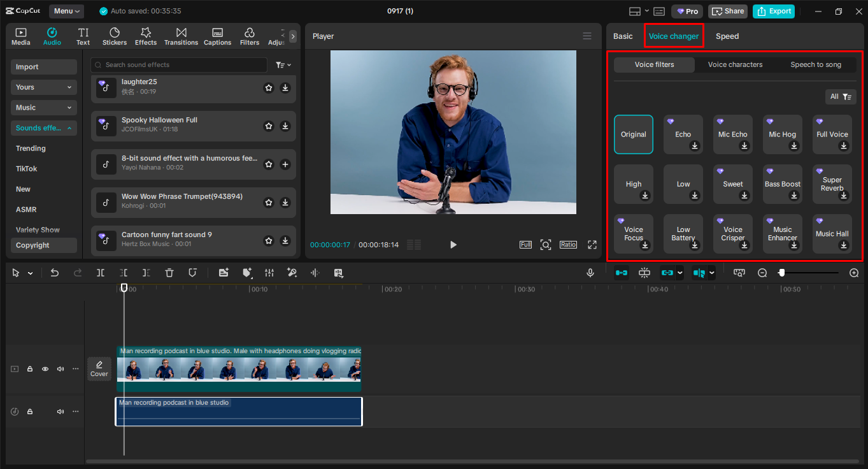
Task: Switch to the Speed tab
Action: coord(727,36)
